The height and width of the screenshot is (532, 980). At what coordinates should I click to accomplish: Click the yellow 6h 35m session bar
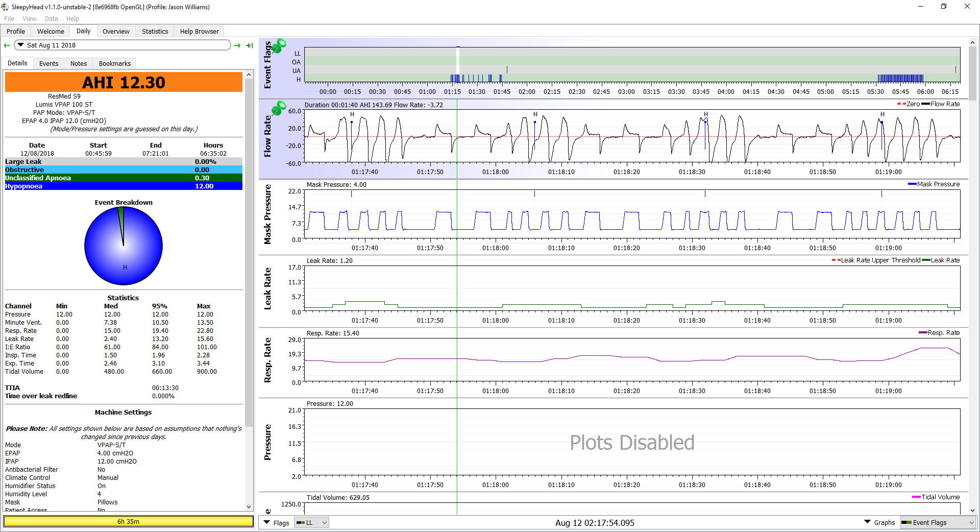pyautogui.click(x=128, y=521)
